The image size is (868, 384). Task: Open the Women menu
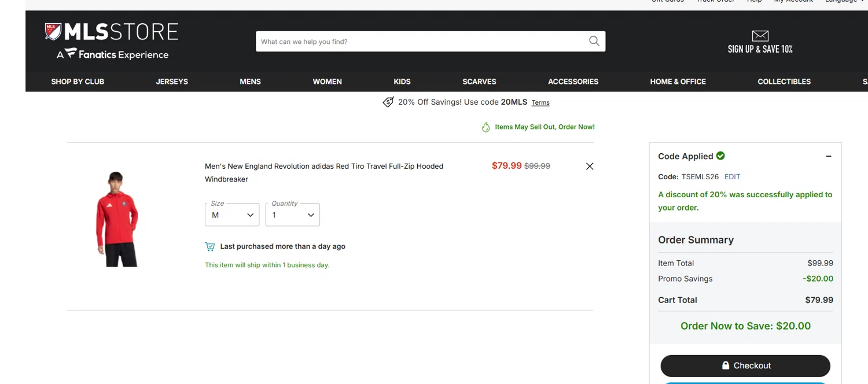click(x=328, y=82)
